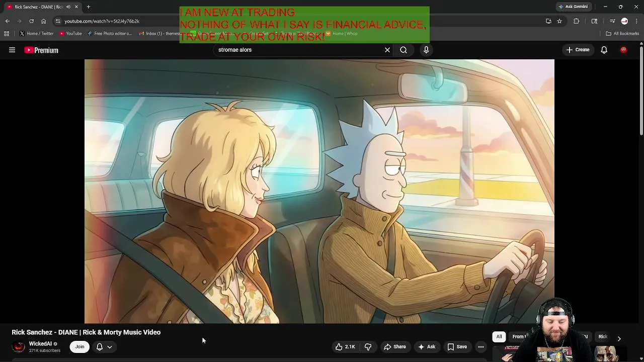Click the video title text
The width and height of the screenshot is (644, 362).
(x=86, y=332)
